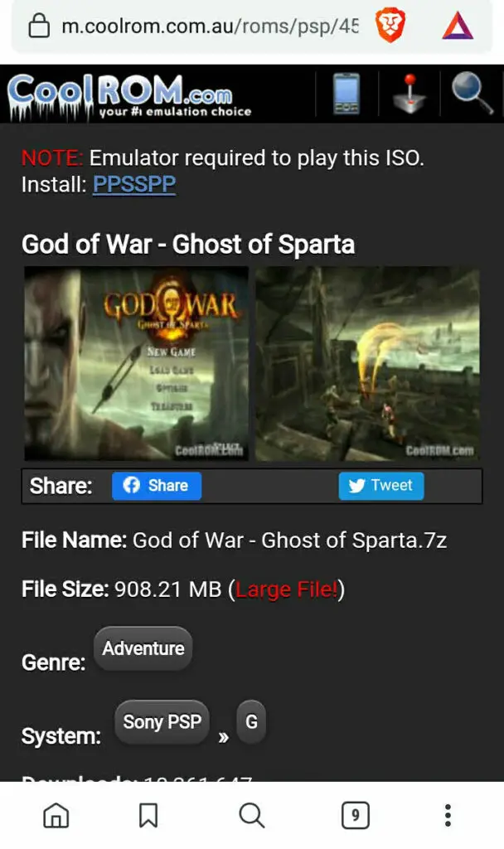Screen dimensions: 504x849
Task: Tap the Brave Shields lion icon
Action: [390, 26]
